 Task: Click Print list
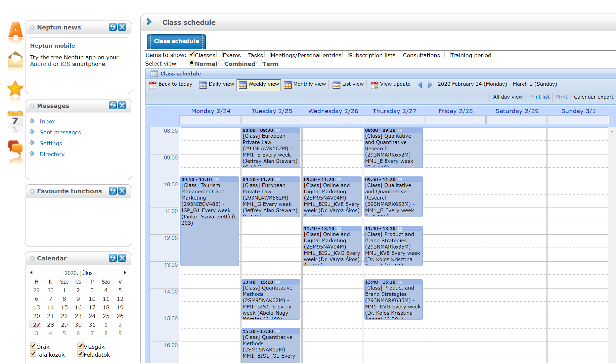(x=539, y=97)
